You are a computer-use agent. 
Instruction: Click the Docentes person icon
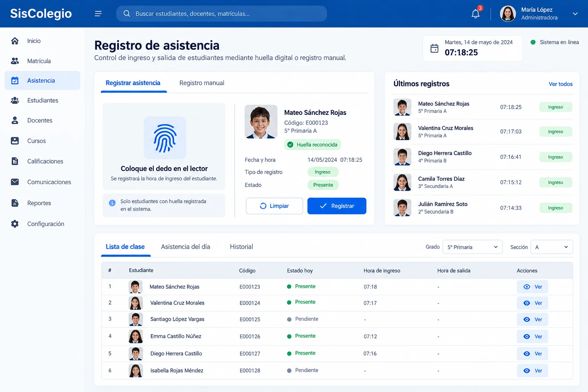click(15, 120)
